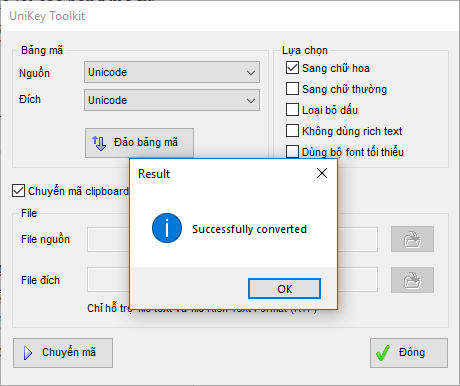Viewport: 460px width, 386px height.
Task: Click the Result dialog title
Action: coord(154,174)
